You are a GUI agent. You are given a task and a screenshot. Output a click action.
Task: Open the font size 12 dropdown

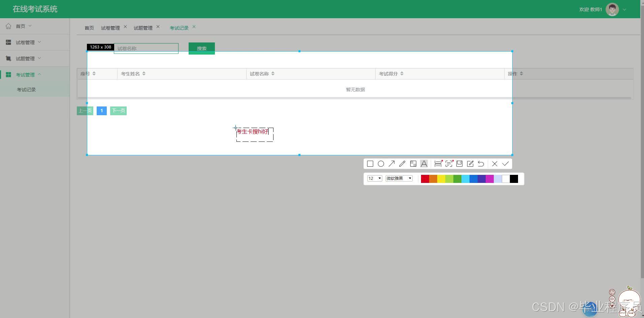tap(375, 178)
